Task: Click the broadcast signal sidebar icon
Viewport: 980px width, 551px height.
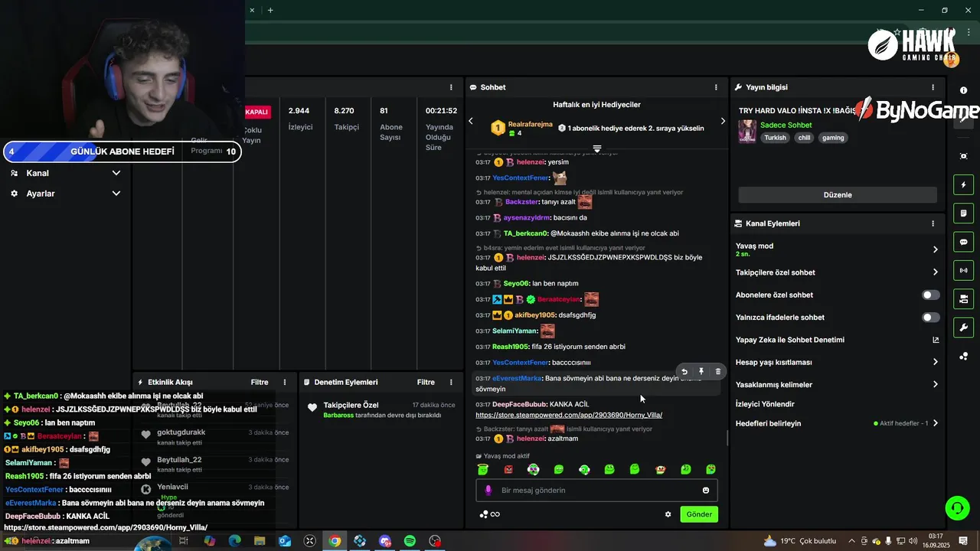Action: click(963, 270)
